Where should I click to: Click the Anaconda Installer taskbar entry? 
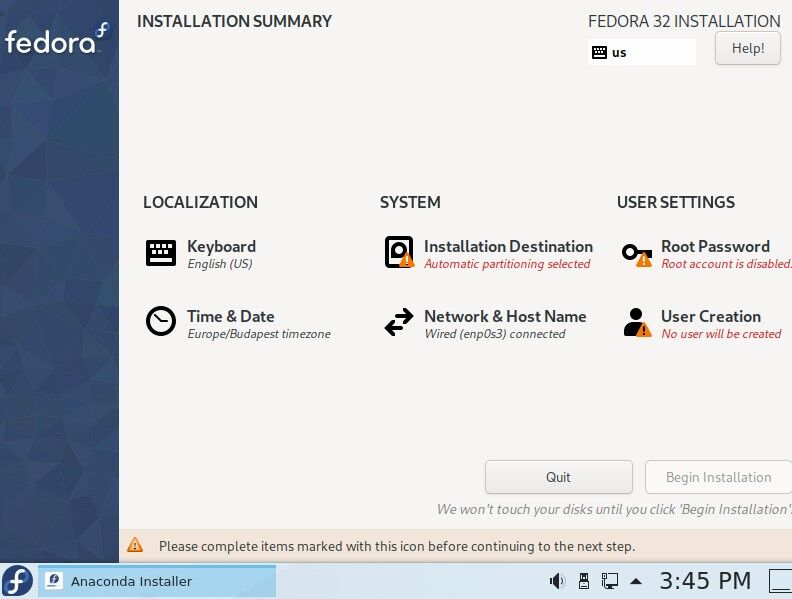click(157, 581)
